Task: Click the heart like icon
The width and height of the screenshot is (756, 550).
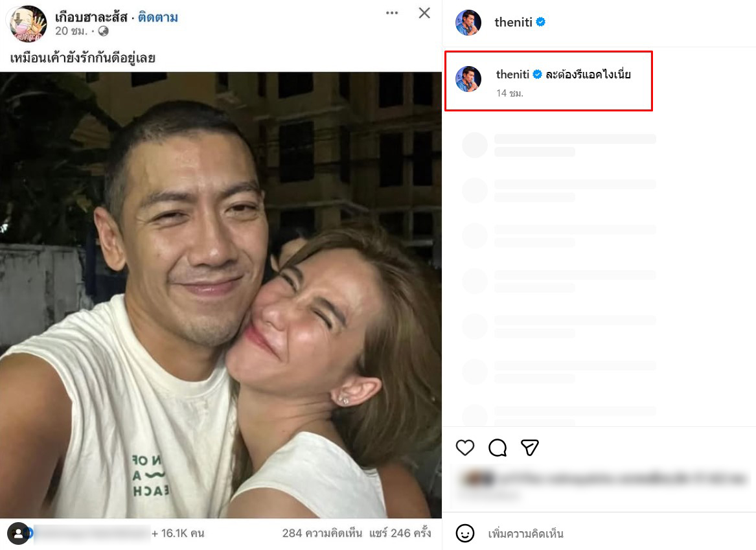Action: coord(465,448)
